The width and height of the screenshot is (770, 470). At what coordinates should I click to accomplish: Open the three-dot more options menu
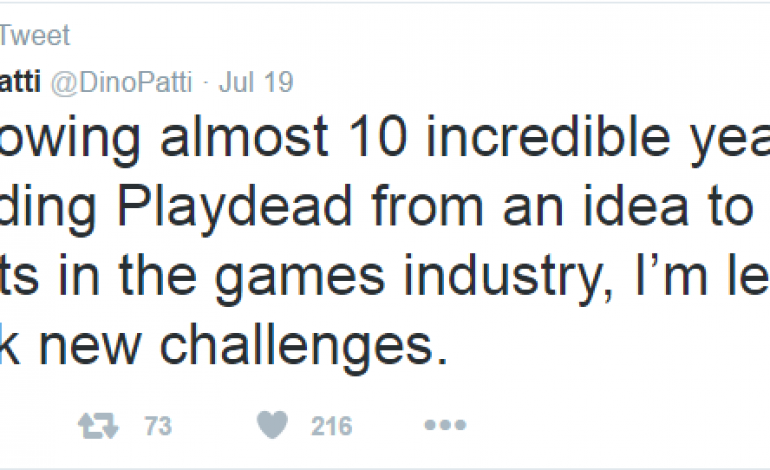[444, 427]
